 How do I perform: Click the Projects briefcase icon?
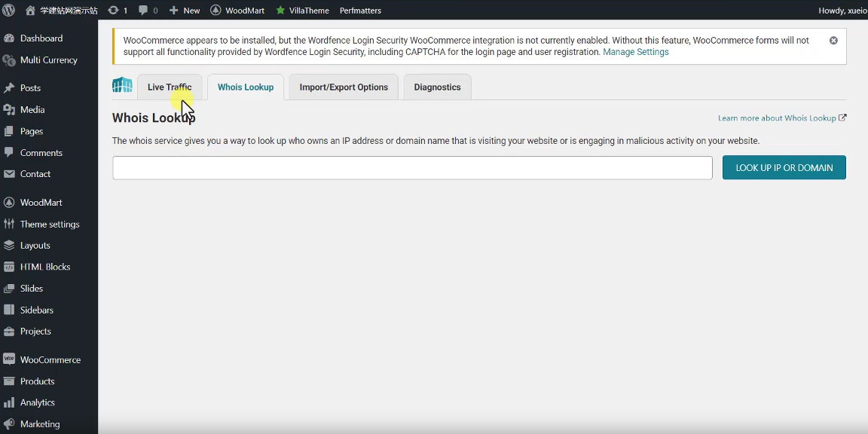tap(9, 332)
